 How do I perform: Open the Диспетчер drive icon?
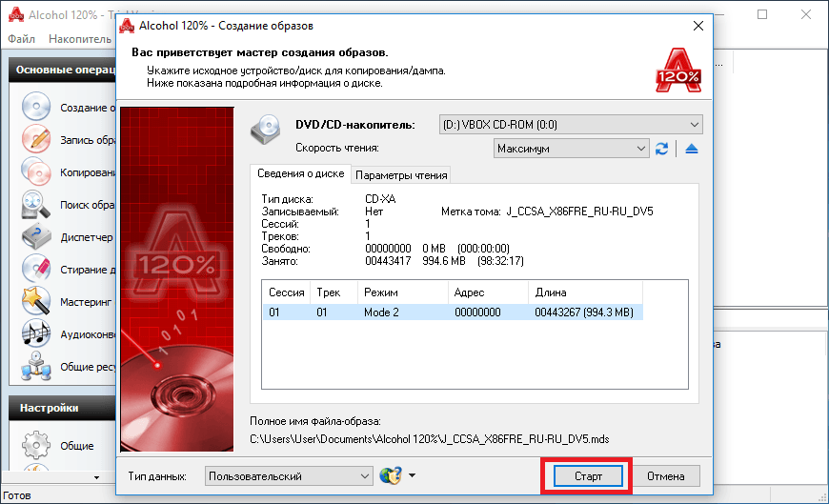point(36,236)
